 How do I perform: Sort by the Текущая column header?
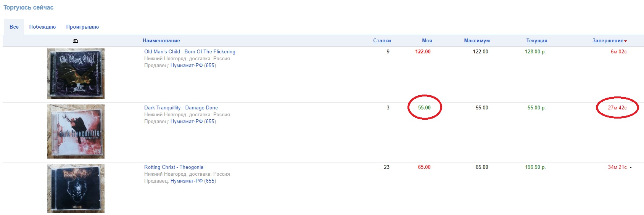tap(537, 41)
